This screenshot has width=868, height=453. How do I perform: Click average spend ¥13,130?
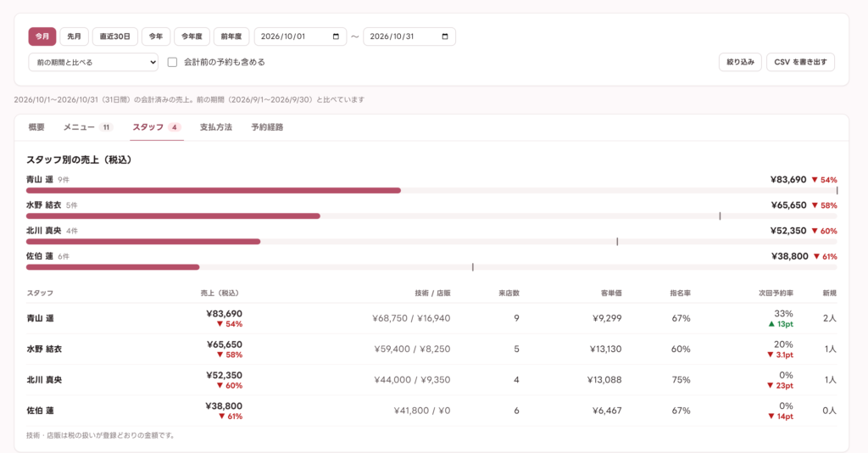[x=605, y=350]
